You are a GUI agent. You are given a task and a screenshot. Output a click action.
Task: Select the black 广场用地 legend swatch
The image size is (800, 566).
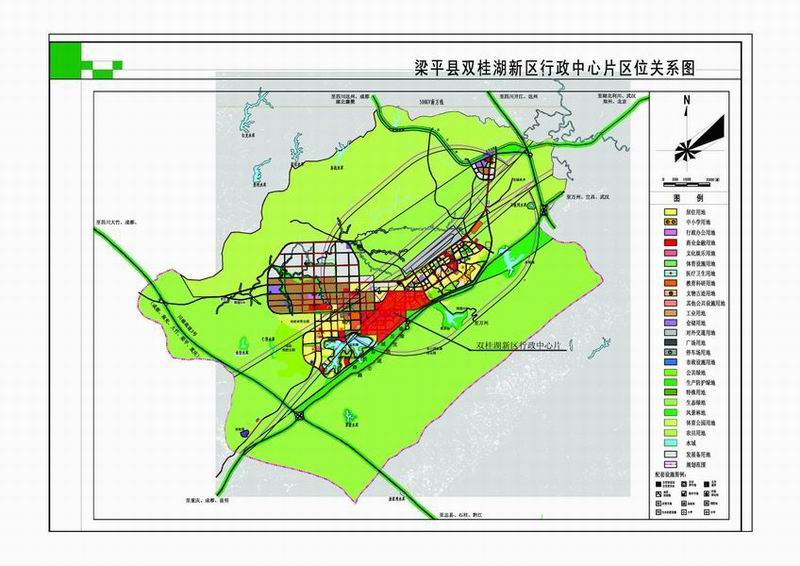pyautogui.click(x=670, y=342)
